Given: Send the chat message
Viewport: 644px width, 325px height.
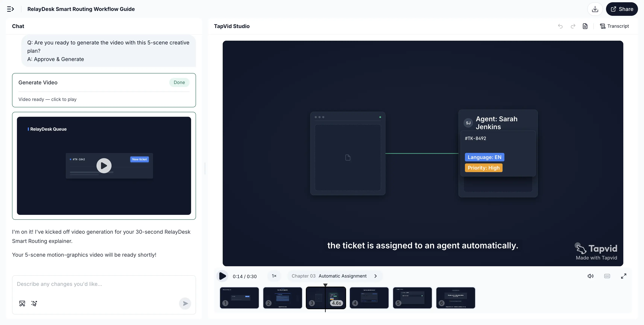Looking at the screenshot, I should [x=185, y=304].
